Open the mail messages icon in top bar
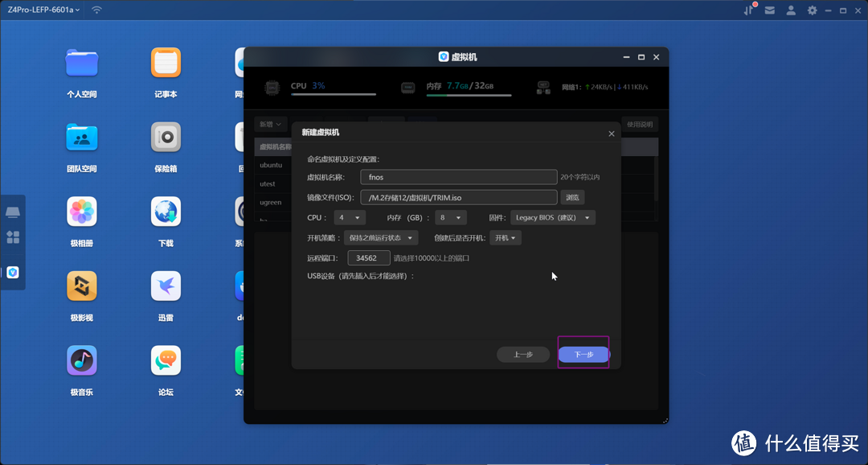Image resolution: width=868 pixels, height=465 pixels. click(770, 10)
